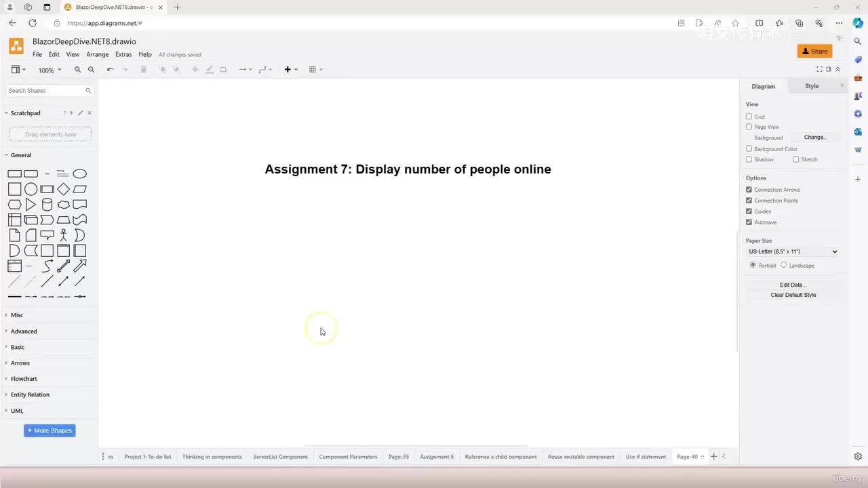Viewport: 868px width, 488px height.
Task: Open the View panels dropdown in toolbar
Action: pos(18,70)
